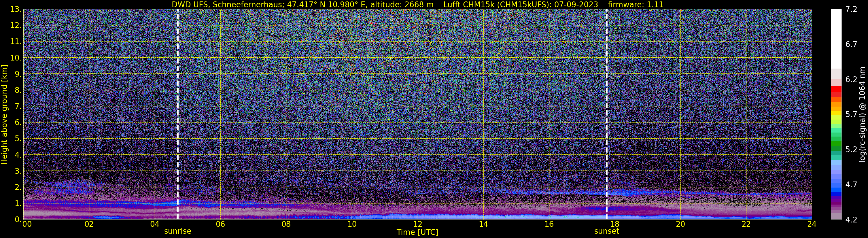Click the white dashed sunrise marker line
This screenshot has width=868, height=238.
tap(177, 114)
